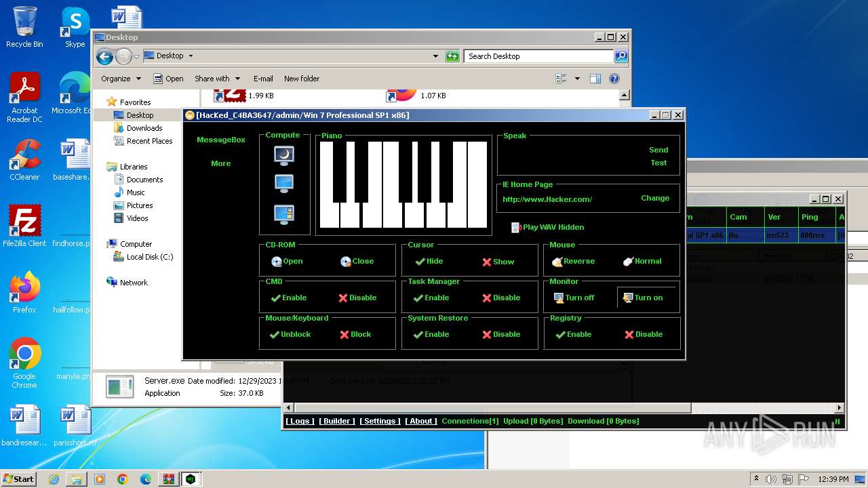This screenshot has width=868, height=488.
Task: Open the FileZilla Client desktop icon
Action: (x=24, y=226)
